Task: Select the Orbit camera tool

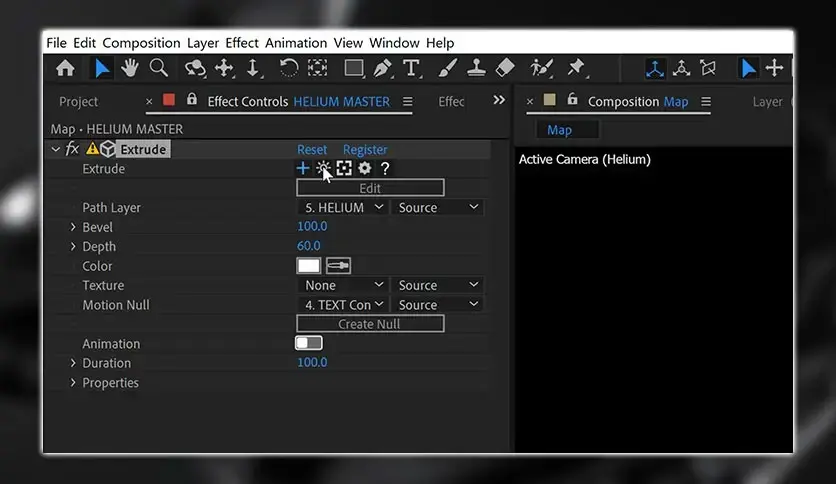Action: pyautogui.click(x=195, y=68)
